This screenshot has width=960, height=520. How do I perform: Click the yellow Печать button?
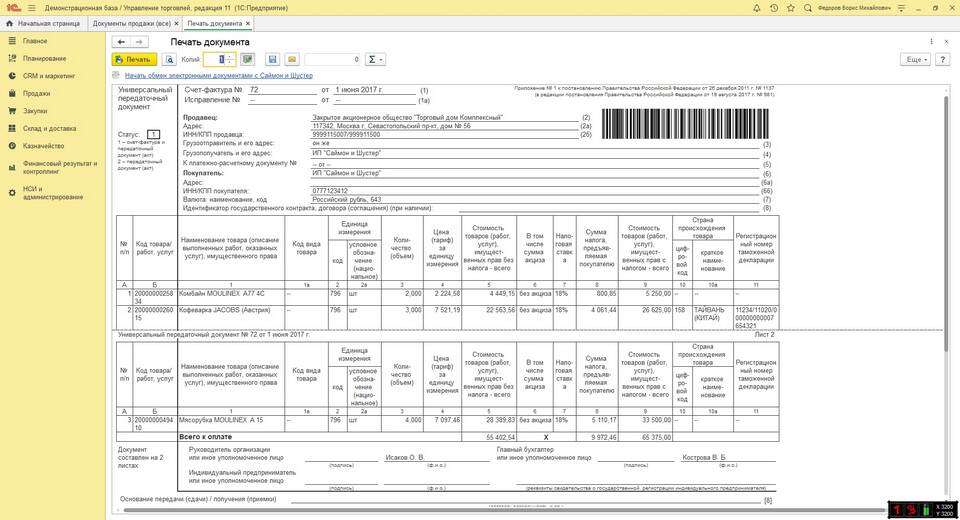pyautogui.click(x=134, y=59)
